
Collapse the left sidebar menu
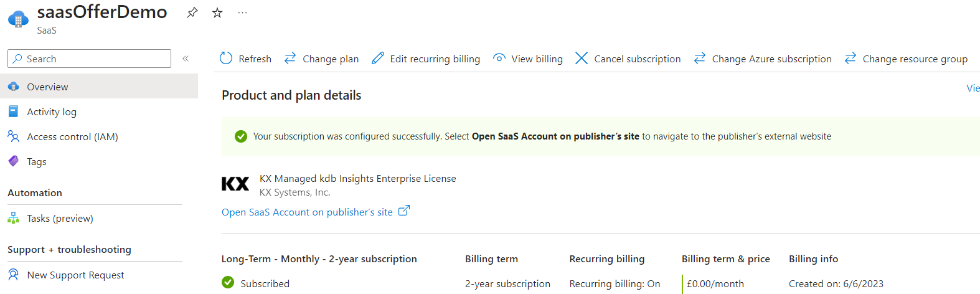186,59
